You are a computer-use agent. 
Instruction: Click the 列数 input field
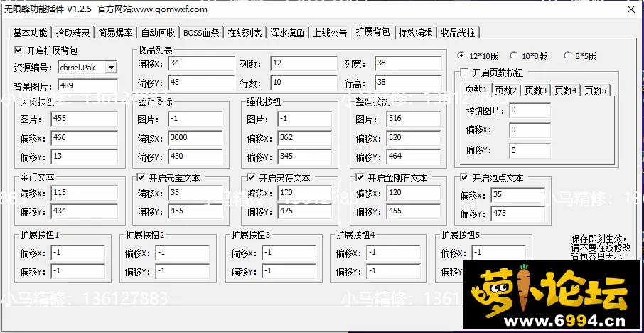pyautogui.click(x=304, y=63)
